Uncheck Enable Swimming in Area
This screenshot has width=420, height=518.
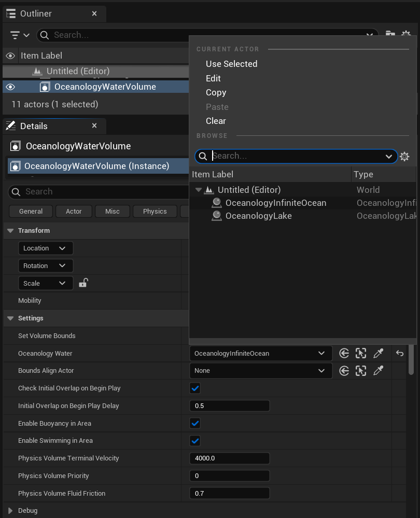click(x=195, y=441)
